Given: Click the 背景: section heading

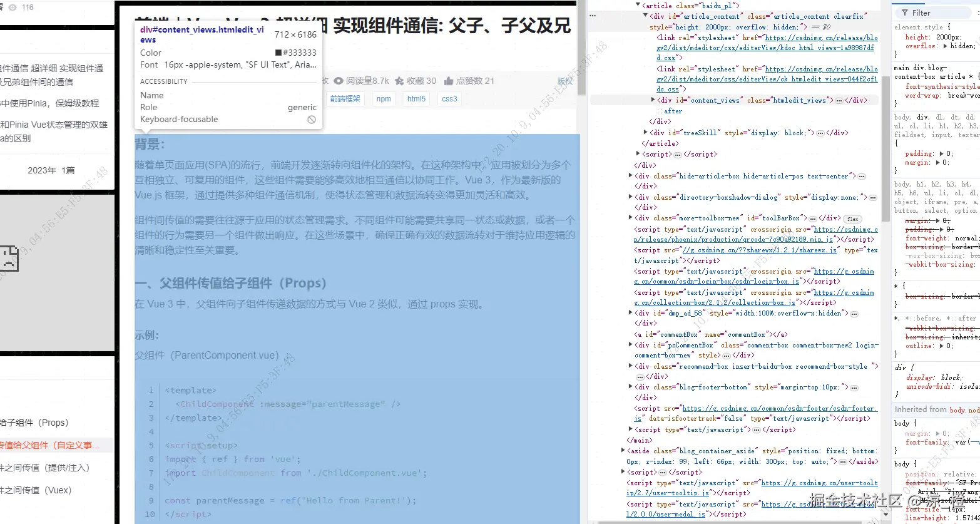Looking at the screenshot, I should [150, 145].
